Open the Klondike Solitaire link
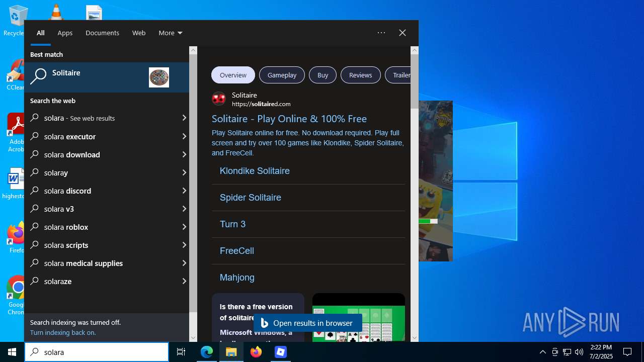The image size is (644, 362). (255, 171)
